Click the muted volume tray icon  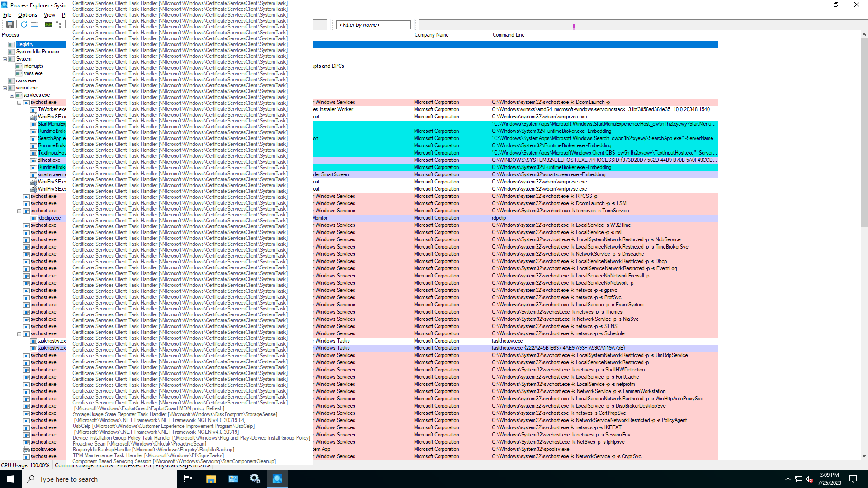(x=810, y=479)
